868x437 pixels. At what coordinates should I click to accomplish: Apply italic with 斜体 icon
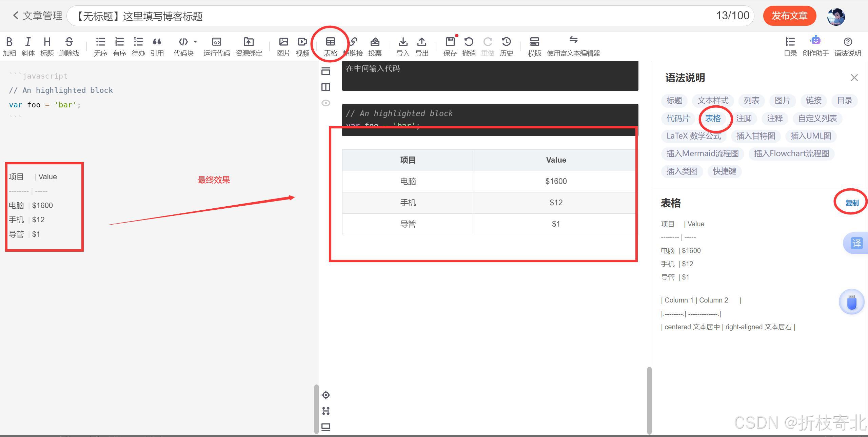click(x=28, y=46)
